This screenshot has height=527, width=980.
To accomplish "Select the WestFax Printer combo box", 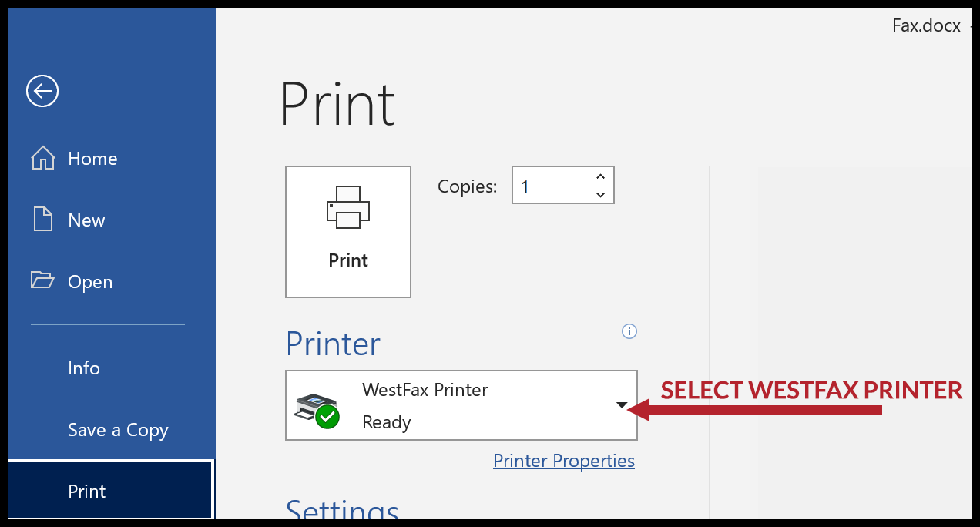I will pyautogui.click(x=461, y=406).
